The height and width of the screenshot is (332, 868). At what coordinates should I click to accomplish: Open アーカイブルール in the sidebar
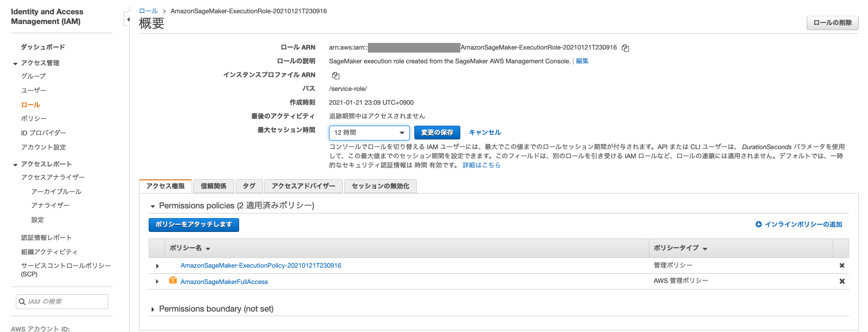point(56,192)
